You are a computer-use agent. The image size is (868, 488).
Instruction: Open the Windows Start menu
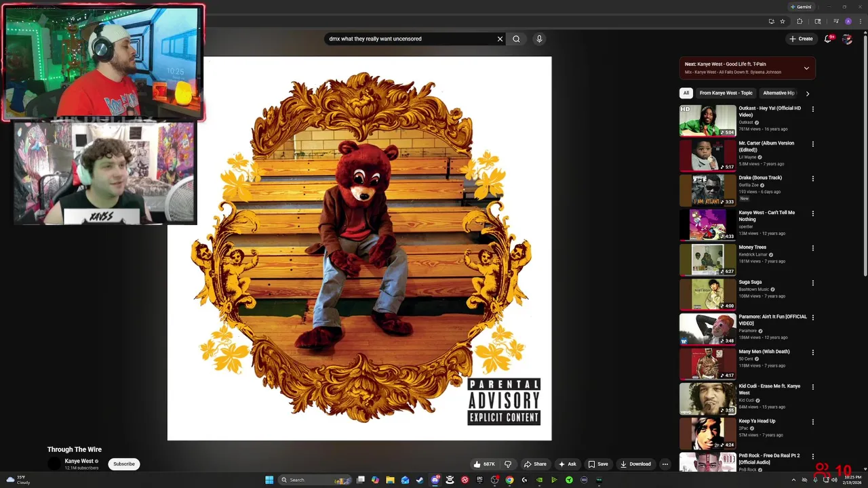click(x=269, y=480)
